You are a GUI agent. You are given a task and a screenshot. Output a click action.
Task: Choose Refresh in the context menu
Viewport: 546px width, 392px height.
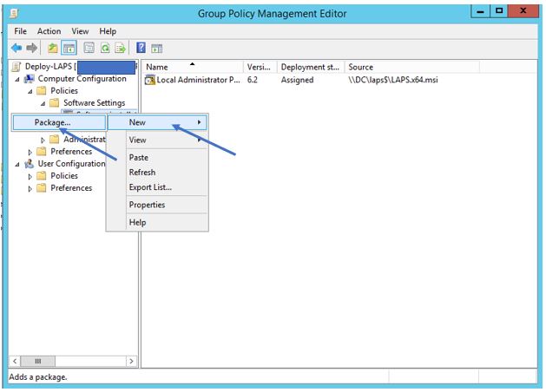point(158,173)
